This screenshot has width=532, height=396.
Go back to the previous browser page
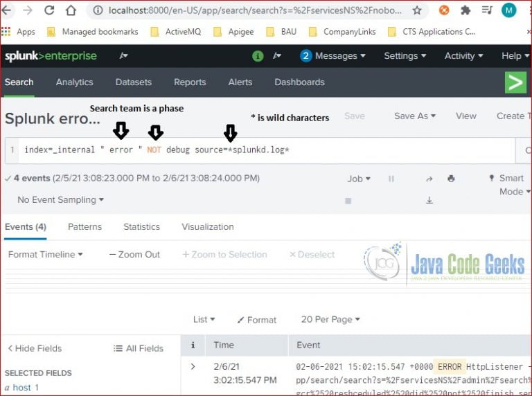(x=6, y=10)
